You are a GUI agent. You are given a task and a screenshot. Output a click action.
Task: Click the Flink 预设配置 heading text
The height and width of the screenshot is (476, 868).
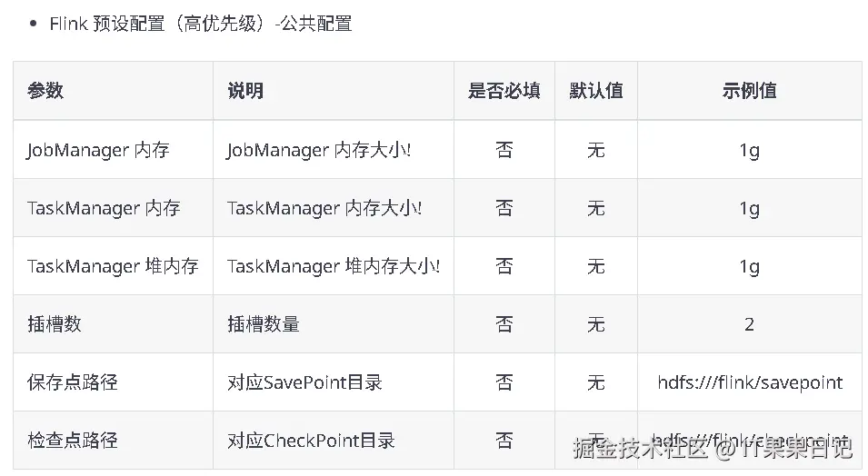click(x=200, y=24)
